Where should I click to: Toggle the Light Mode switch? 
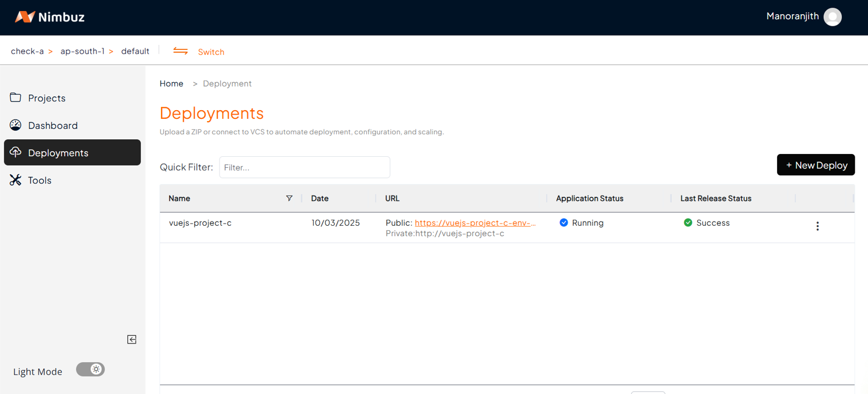(x=90, y=369)
